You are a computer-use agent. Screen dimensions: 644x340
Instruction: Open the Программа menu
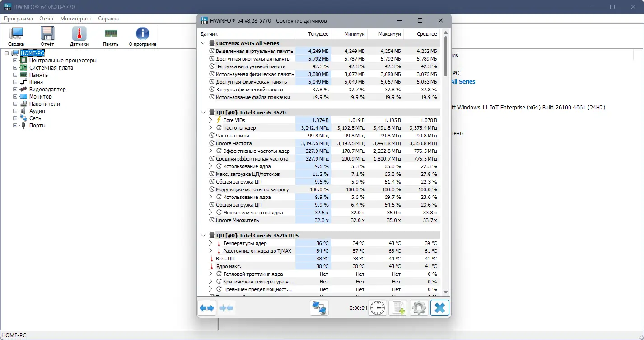(x=19, y=19)
